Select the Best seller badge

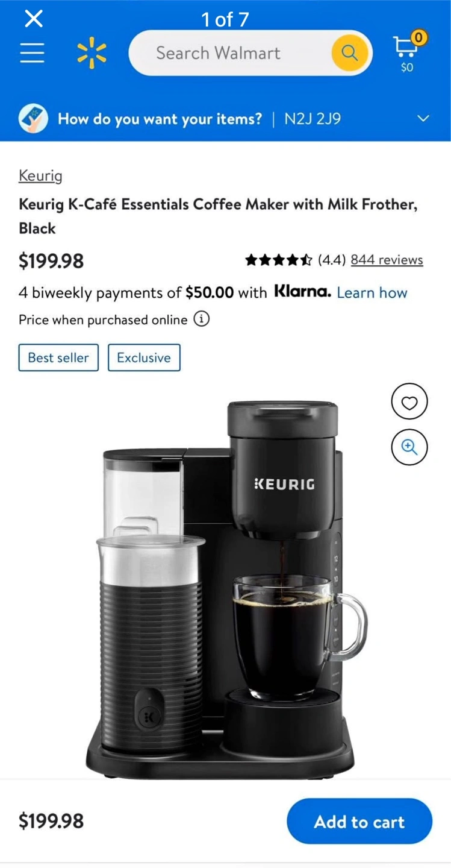pos(58,357)
